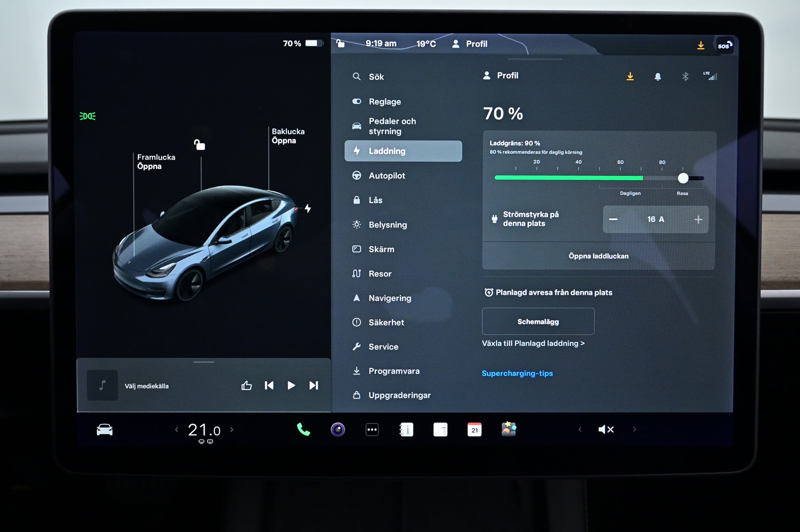This screenshot has height=532, width=800.
Task: Open Profil in the settings header
Action: (500, 75)
